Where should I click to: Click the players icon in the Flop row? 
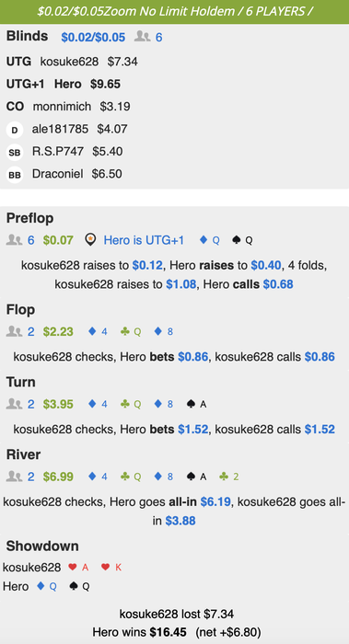(14, 331)
